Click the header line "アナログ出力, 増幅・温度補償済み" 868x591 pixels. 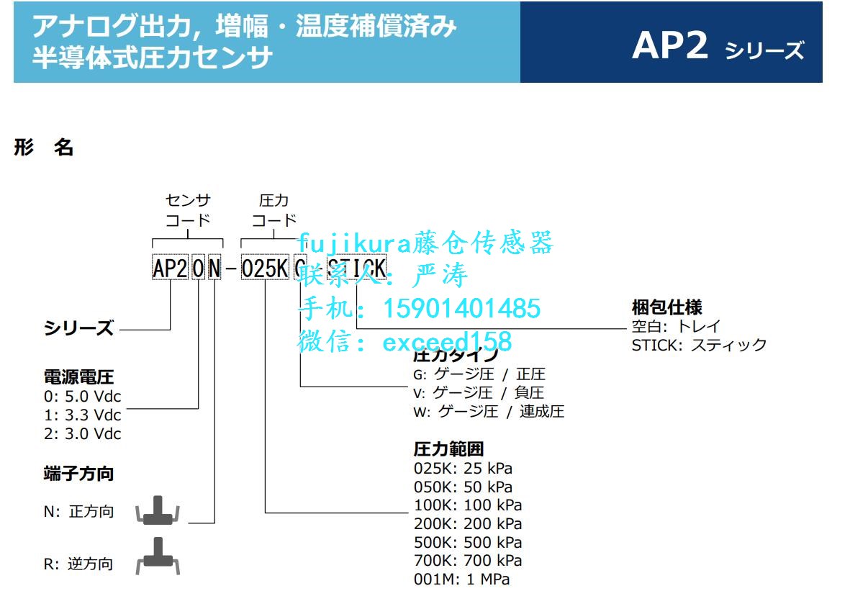coord(245,27)
